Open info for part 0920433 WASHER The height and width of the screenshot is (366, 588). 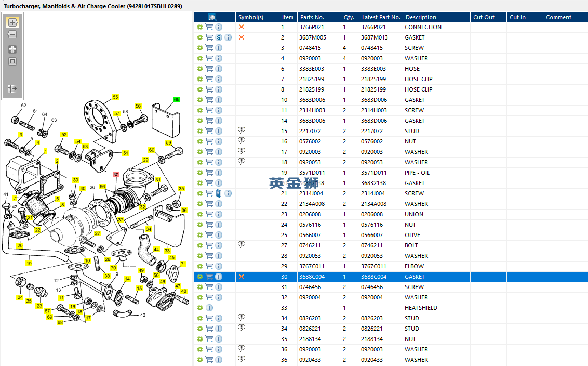pyautogui.click(x=219, y=360)
